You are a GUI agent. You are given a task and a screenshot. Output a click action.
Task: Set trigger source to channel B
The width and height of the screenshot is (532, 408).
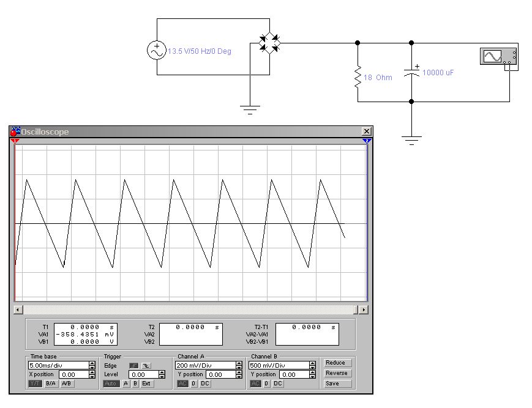[x=135, y=384]
